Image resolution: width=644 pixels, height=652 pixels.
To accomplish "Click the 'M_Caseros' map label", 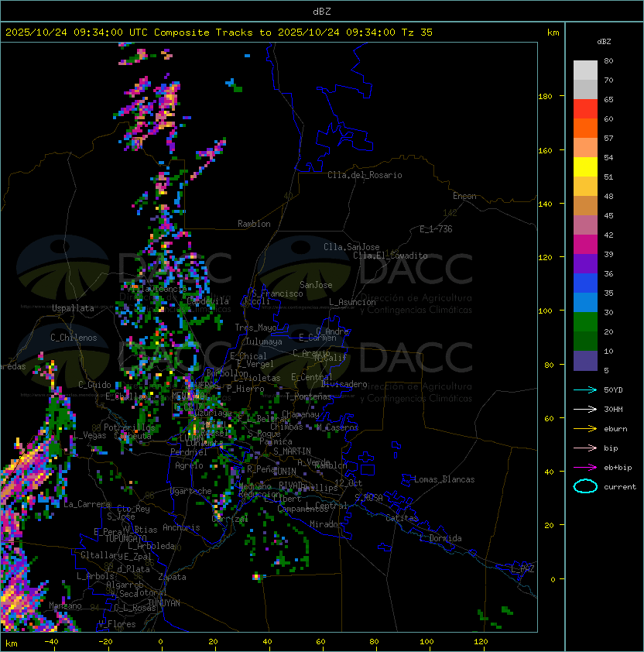I will coord(337,427).
